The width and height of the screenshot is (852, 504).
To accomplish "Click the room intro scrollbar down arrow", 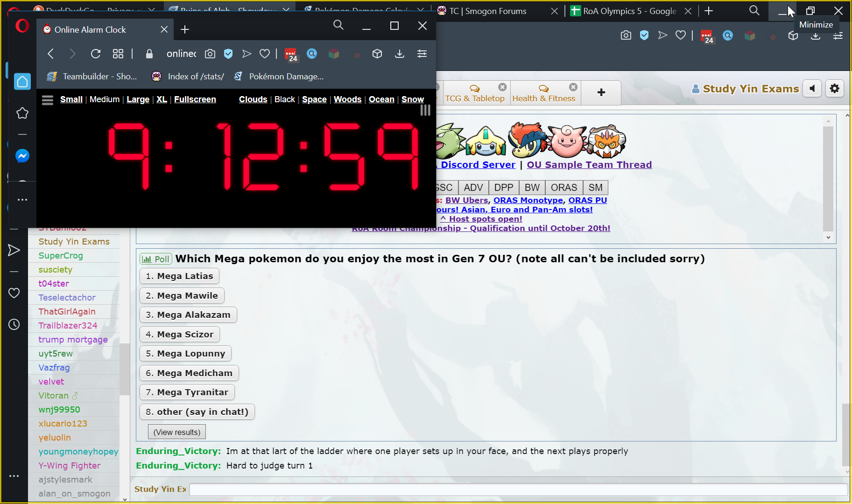I will pos(828,238).
